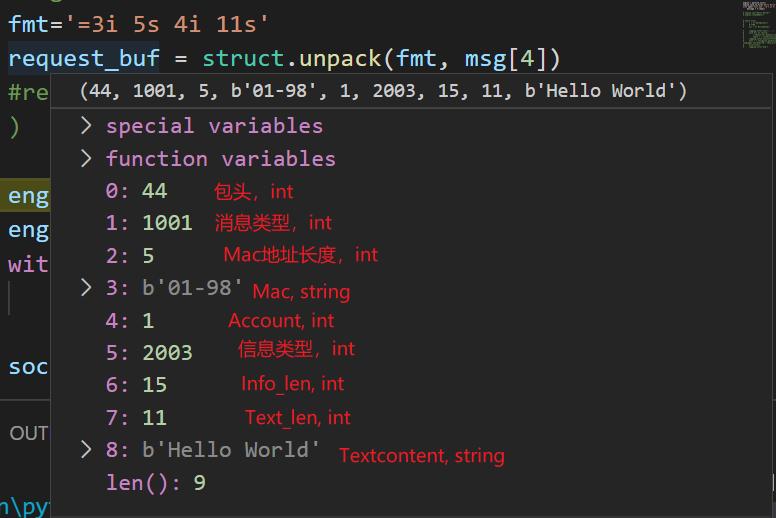Screen dimensions: 776x518
Task: Click the len(): 9 entry
Action: click(155, 482)
